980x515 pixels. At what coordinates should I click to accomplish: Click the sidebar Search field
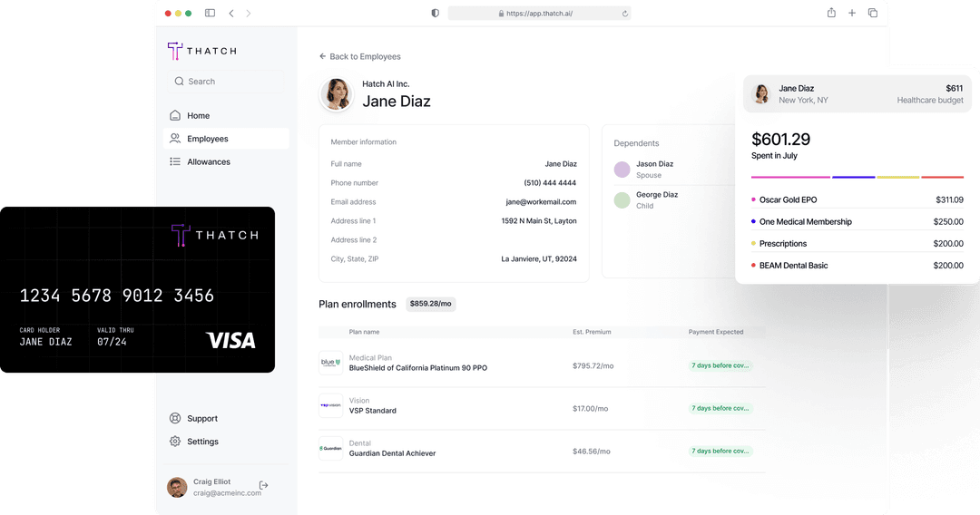[225, 82]
